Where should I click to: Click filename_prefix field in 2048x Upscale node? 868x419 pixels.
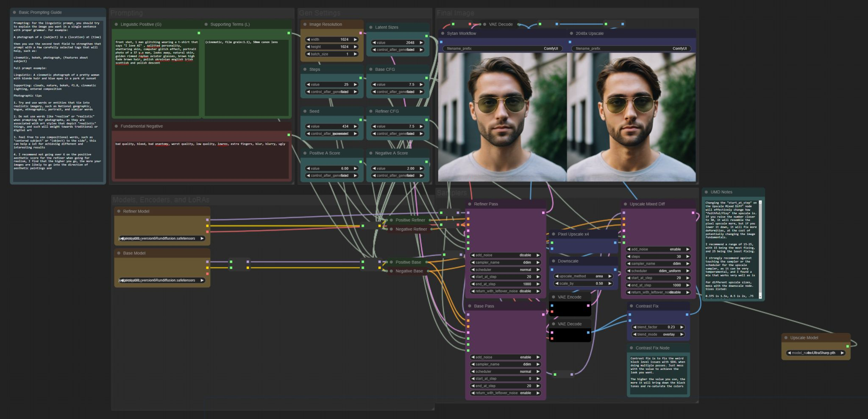coord(631,49)
